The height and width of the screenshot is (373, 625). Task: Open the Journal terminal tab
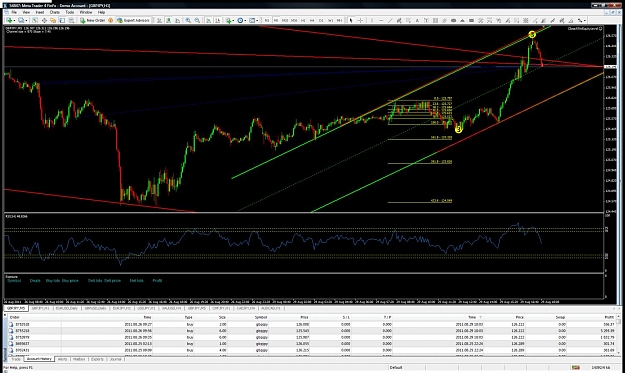115,359
